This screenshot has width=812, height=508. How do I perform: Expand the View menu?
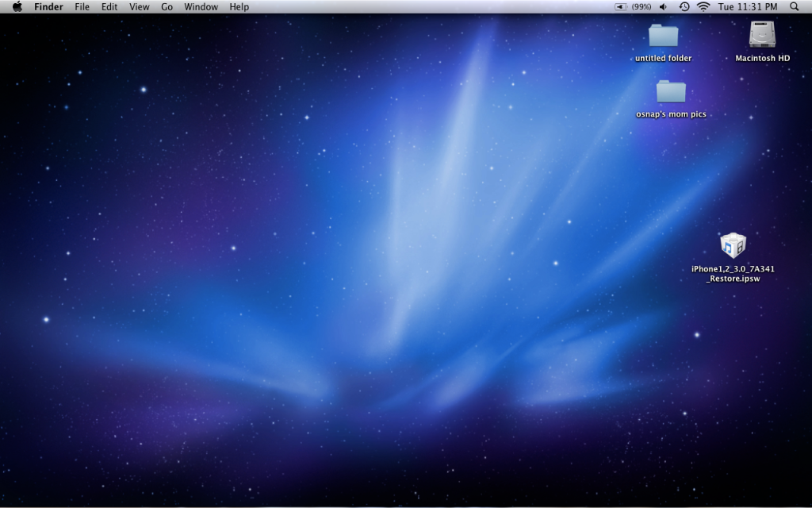tap(140, 7)
